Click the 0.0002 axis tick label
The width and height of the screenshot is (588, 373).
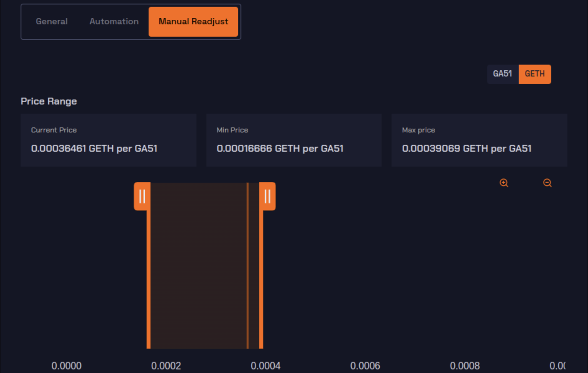(x=166, y=366)
